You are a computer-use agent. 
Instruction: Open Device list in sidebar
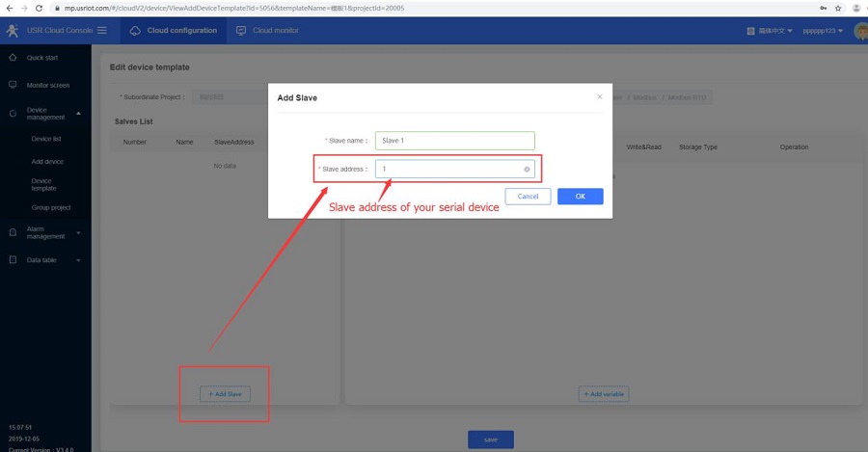[46, 139]
